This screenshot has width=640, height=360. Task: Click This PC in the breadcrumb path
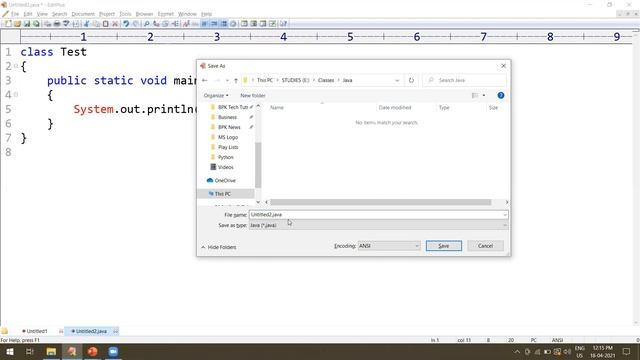pyautogui.click(x=264, y=80)
